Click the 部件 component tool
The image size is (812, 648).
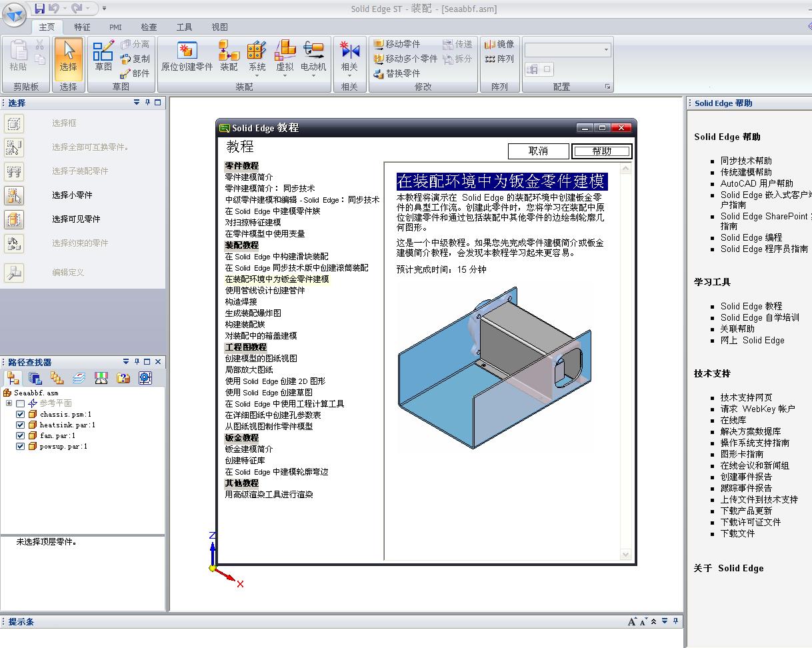click(x=135, y=73)
